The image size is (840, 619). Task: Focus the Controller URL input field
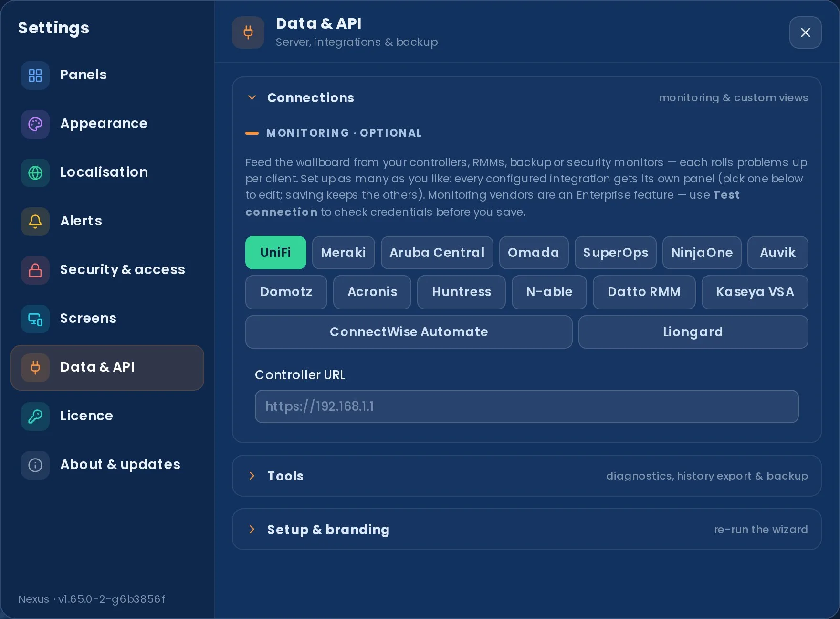pos(527,406)
